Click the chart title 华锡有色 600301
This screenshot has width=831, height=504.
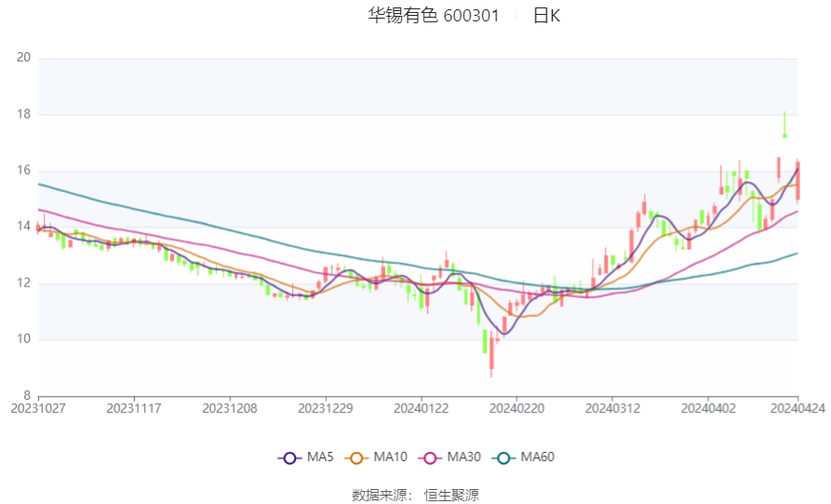[434, 16]
